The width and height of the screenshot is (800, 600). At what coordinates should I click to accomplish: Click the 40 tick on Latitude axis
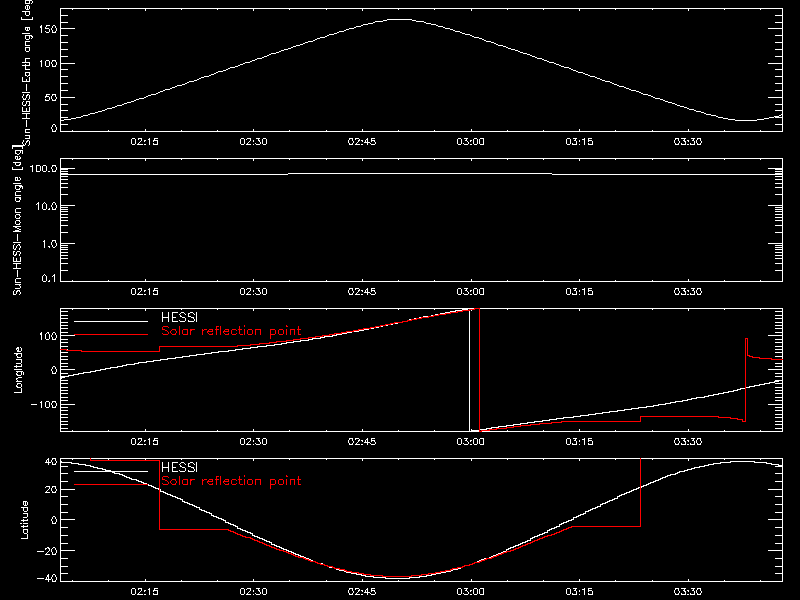point(51,462)
